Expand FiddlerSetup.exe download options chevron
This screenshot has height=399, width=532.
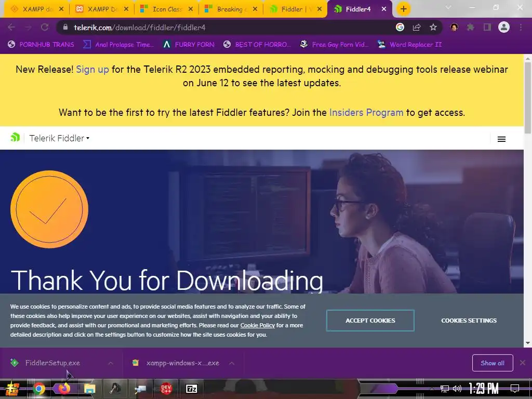tap(111, 363)
